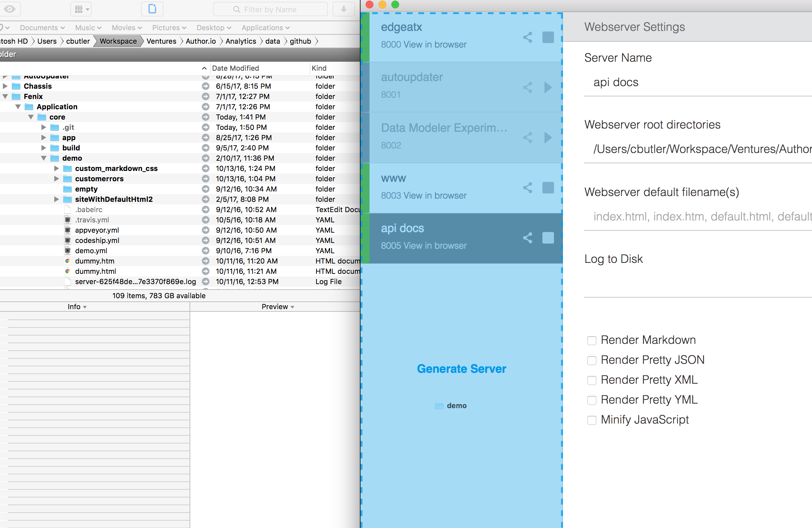
Task: Stop the edgeatx server
Action: pyautogui.click(x=548, y=38)
